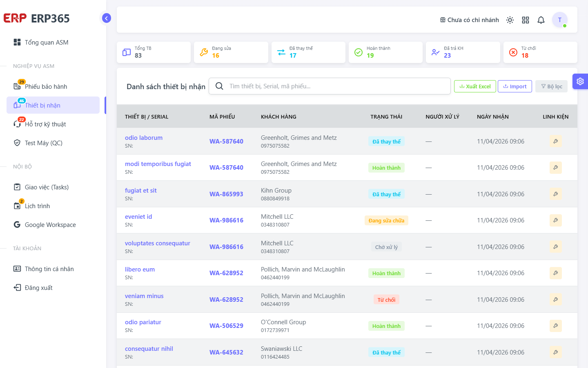The height and width of the screenshot is (368, 588).
Task: Click the Xuất Excel button
Action: (x=475, y=86)
